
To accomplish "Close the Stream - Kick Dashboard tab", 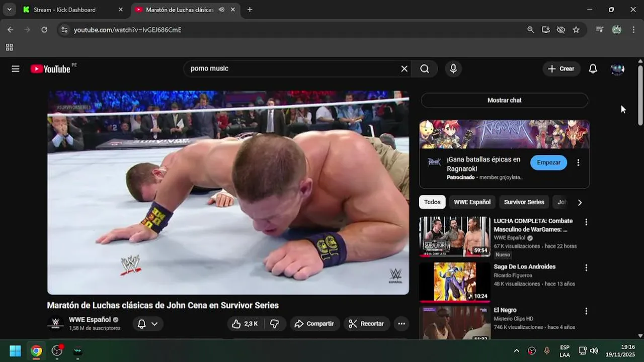I will coord(120,10).
